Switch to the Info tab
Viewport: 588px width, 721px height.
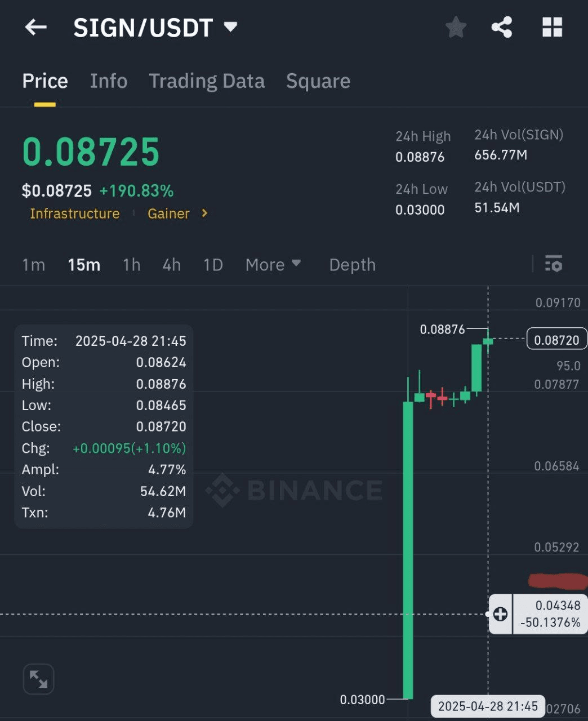[109, 81]
